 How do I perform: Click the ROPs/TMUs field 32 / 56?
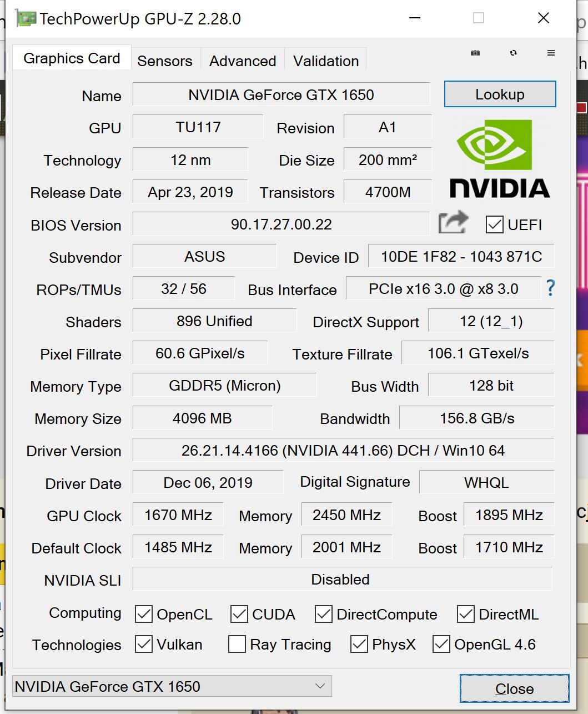click(x=184, y=288)
